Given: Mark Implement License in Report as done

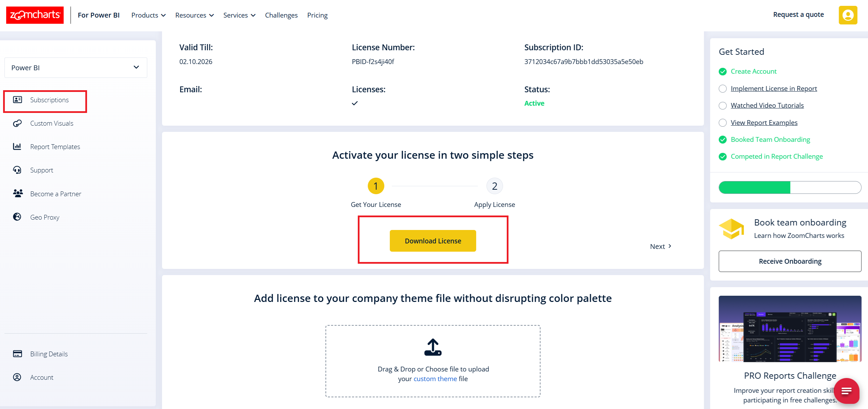Looking at the screenshot, I should pyautogui.click(x=723, y=88).
